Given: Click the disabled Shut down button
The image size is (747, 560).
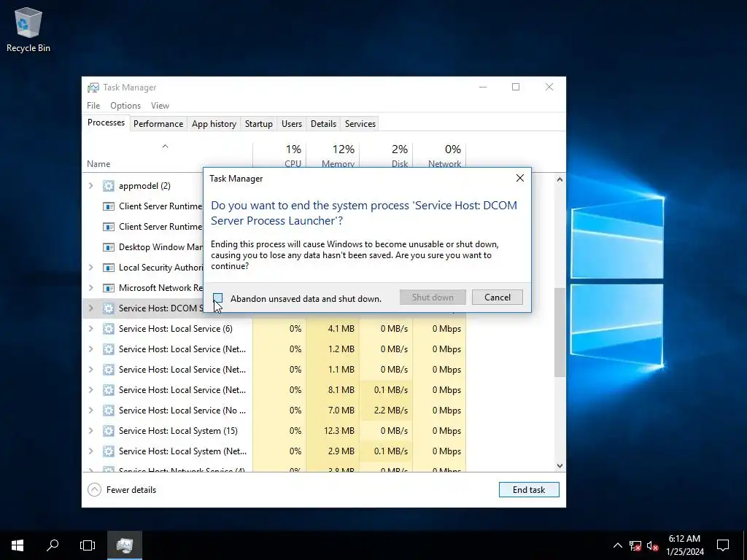Looking at the screenshot, I should coord(433,297).
